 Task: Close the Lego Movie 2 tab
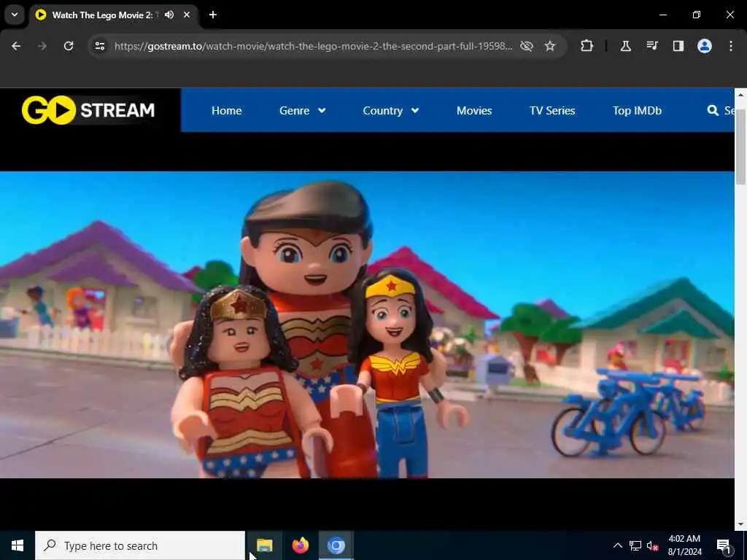[x=187, y=15]
